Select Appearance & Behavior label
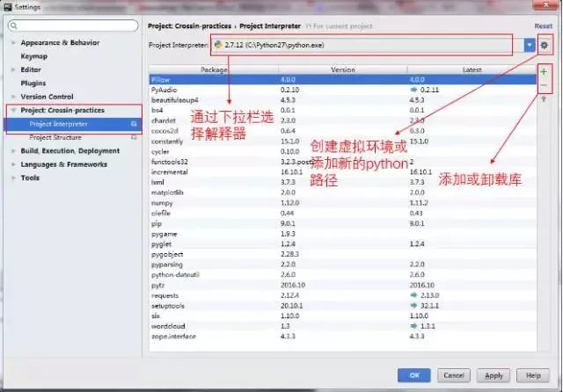The height and width of the screenshot is (392, 563). click(x=60, y=43)
